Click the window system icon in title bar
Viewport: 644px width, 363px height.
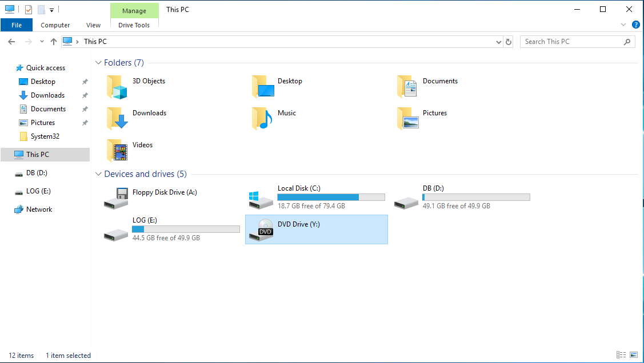(x=10, y=9)
